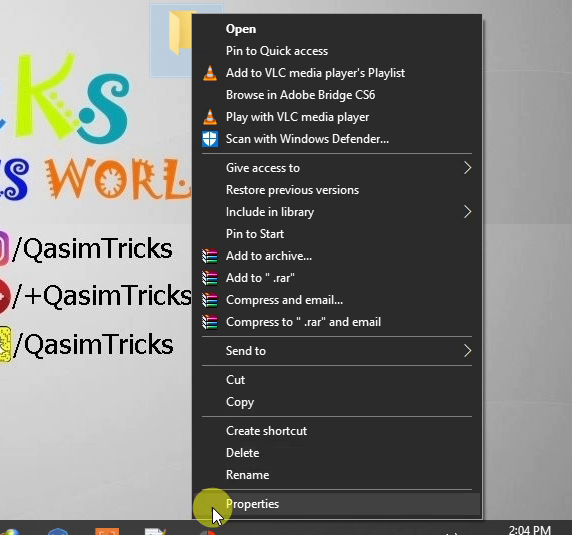This screenshot has width=572, height=535.
Task: Click the 2:04 PM taskbar clock
Action: click(x=529, y=530)
